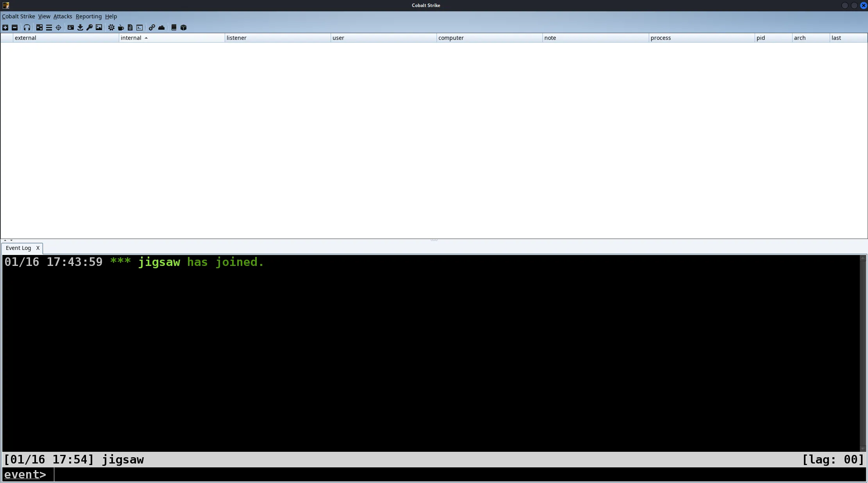Screen dimensions: 868x483
Task: Sort sessions by internal column header
Action: (172, 38)
